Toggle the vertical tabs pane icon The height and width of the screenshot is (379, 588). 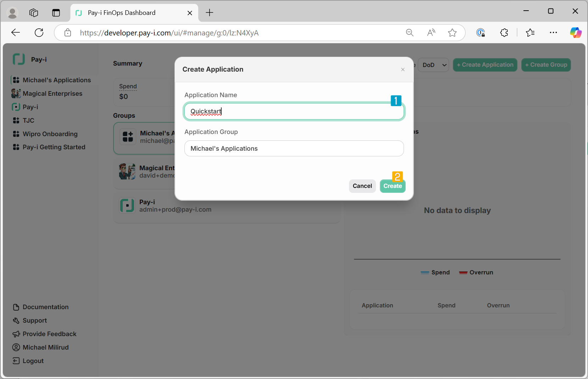click(x=56, y=13)
